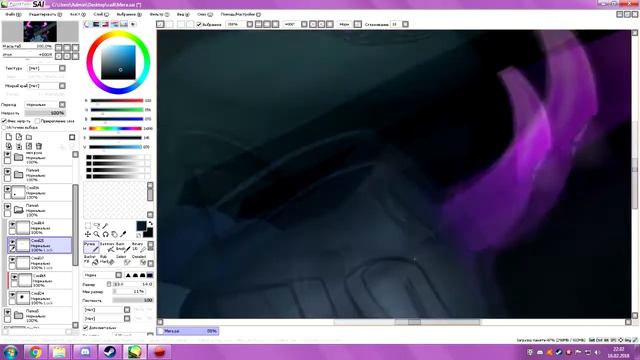Click the foreground color swatch
The image size is (640, 360).
pos(141,226)
